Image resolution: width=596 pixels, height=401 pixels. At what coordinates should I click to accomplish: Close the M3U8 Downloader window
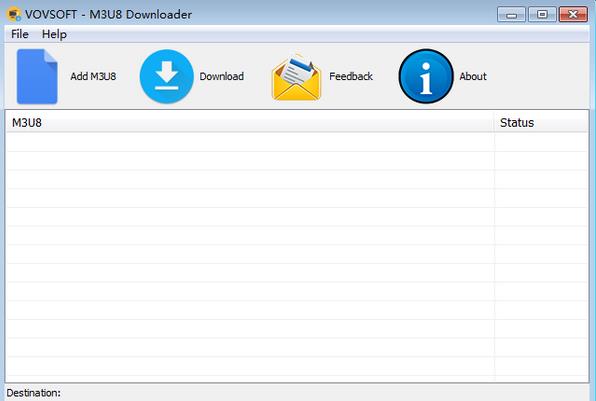pos(573,15)
